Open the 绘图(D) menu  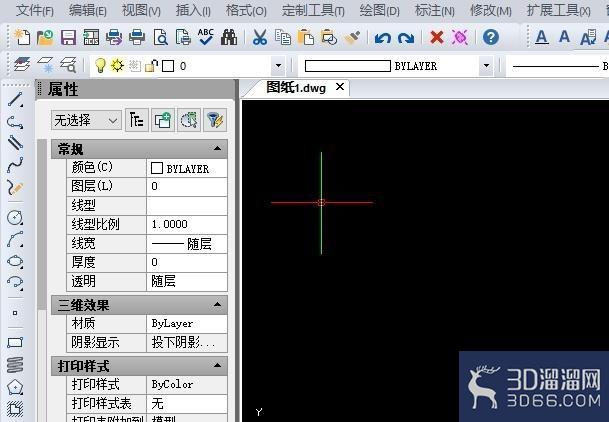click(379, 10)
